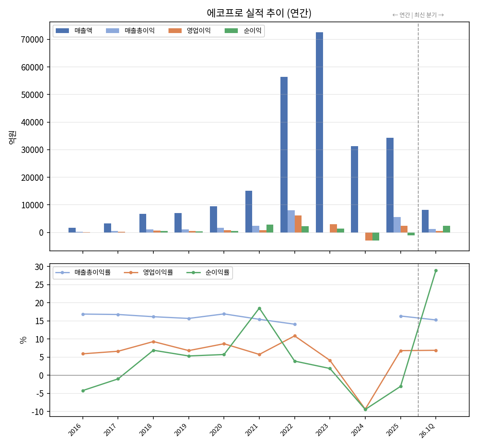The image size is (478, 448).
Task: Select the 매출총이익 legend color swatch
Action: (112, 31)
